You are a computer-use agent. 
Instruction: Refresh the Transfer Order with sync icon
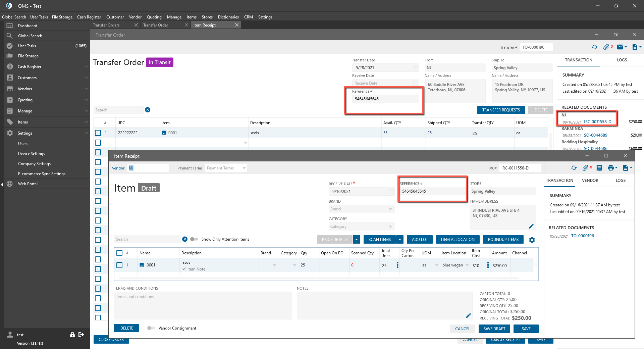[595, 47]
